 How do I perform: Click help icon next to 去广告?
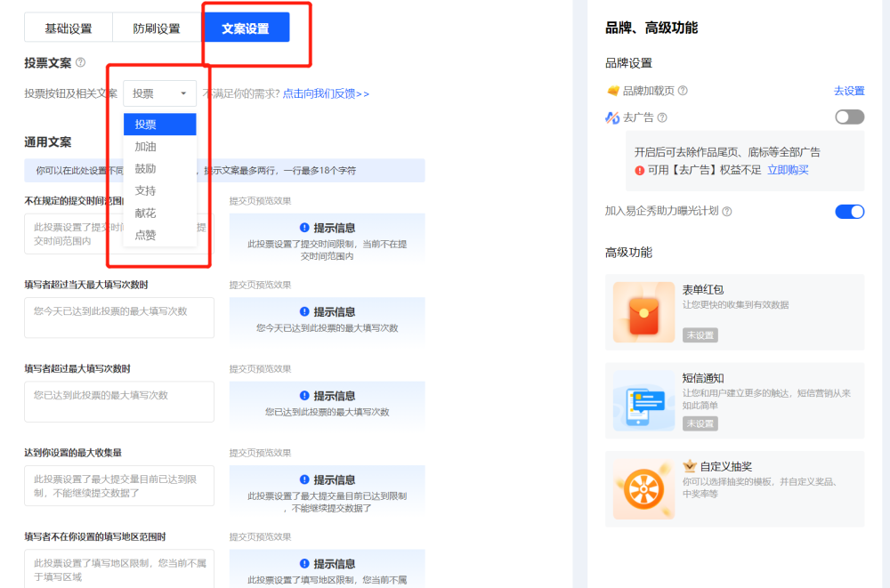pyautogui.click(x=662, y=117)
